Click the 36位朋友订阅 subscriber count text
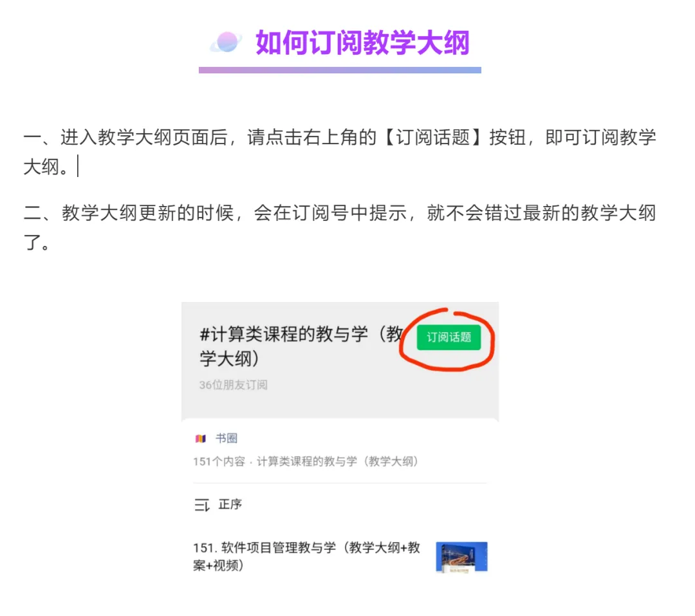695x616 pixels. 233,385
